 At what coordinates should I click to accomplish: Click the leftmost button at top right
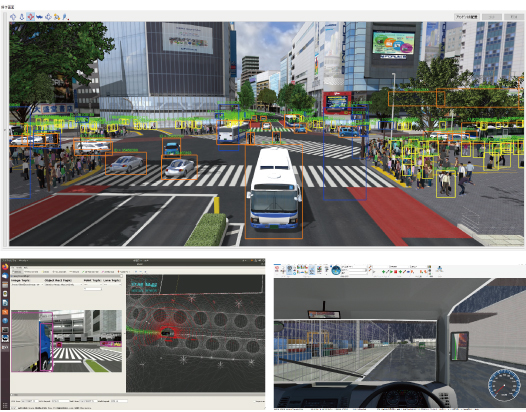click(466, 17)
